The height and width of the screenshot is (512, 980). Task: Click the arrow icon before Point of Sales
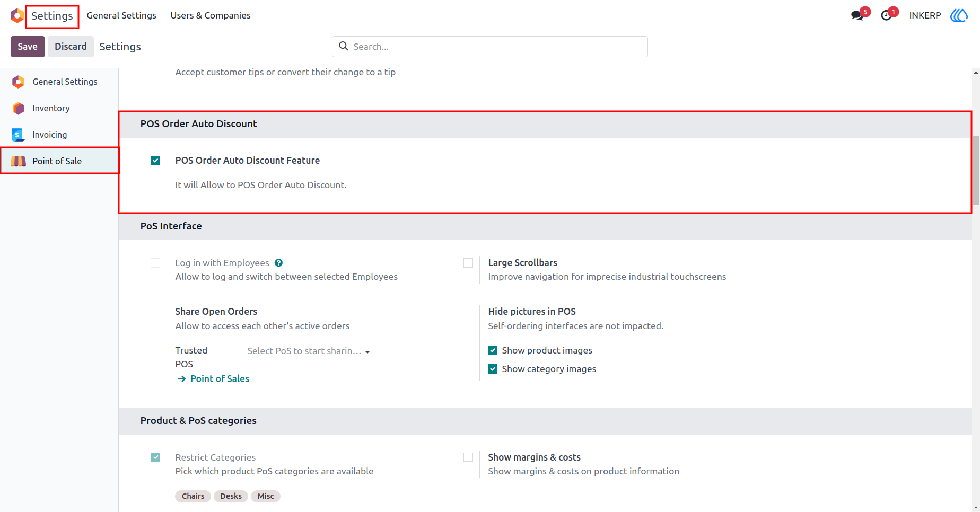[x=181, y=379]
